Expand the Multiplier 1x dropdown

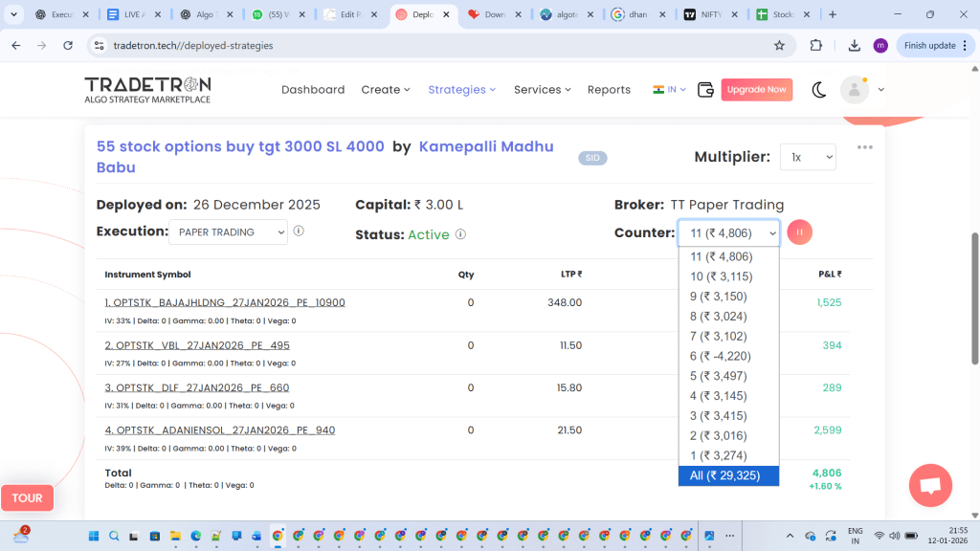pyautogui.click(x=808, y=157)
